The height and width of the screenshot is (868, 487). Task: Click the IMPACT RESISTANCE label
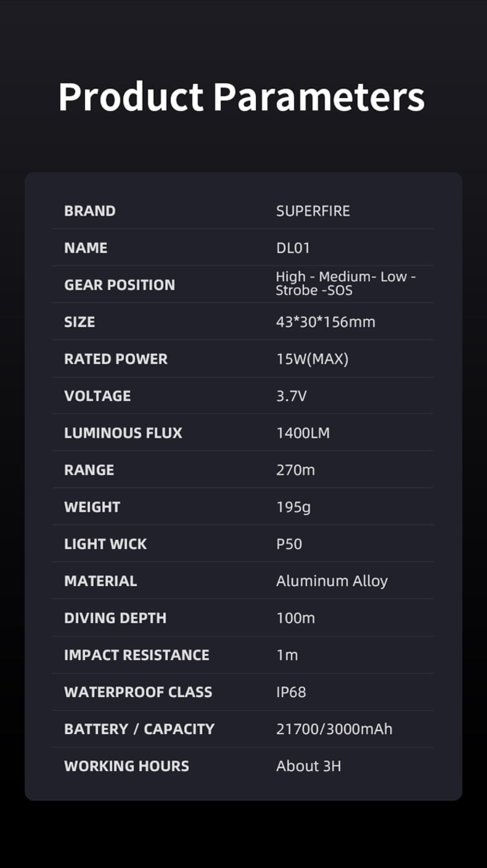click(x=137, y=655)
